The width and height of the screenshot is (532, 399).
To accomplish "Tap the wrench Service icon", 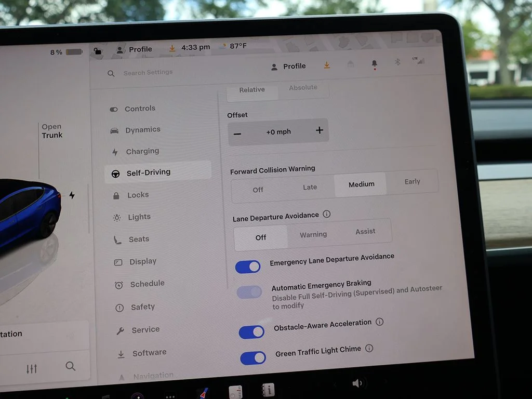I will pos(120,331).
